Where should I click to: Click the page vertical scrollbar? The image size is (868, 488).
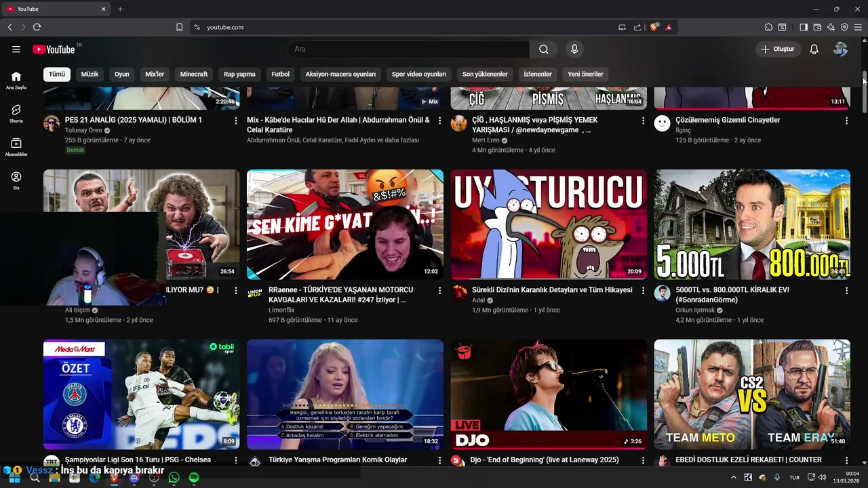(x=864, y=91)
